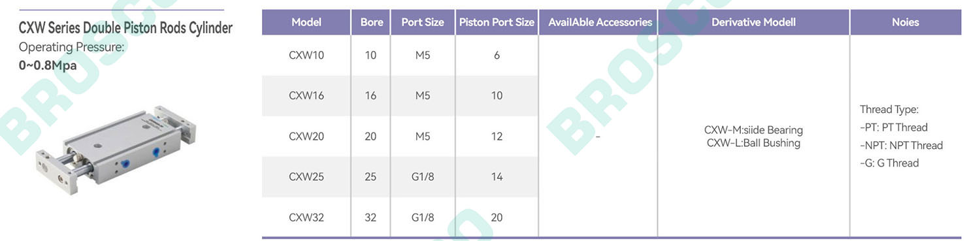
Task: Click the Derivative Modell column header
Action: tap(753, 22)
